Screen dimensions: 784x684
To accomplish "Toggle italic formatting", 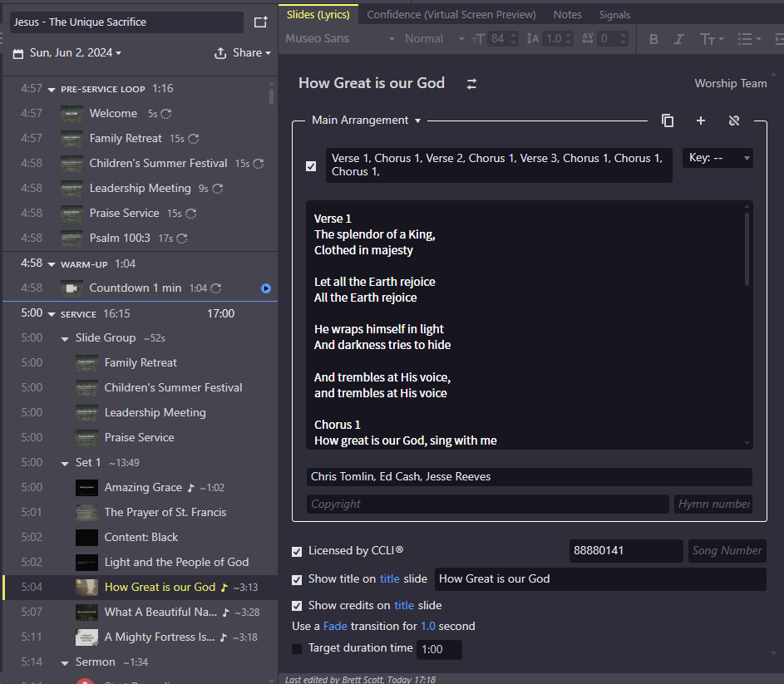I will tap(678, 39).
